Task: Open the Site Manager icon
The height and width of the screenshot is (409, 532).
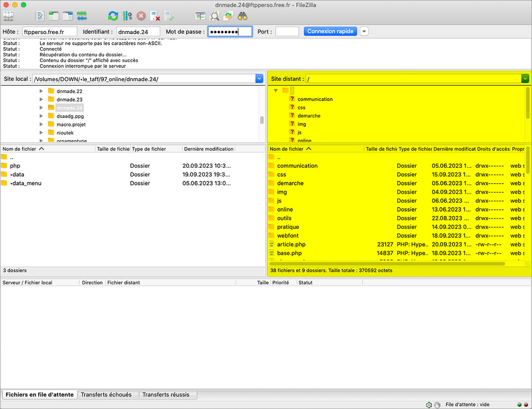Action: click(8, 16)
